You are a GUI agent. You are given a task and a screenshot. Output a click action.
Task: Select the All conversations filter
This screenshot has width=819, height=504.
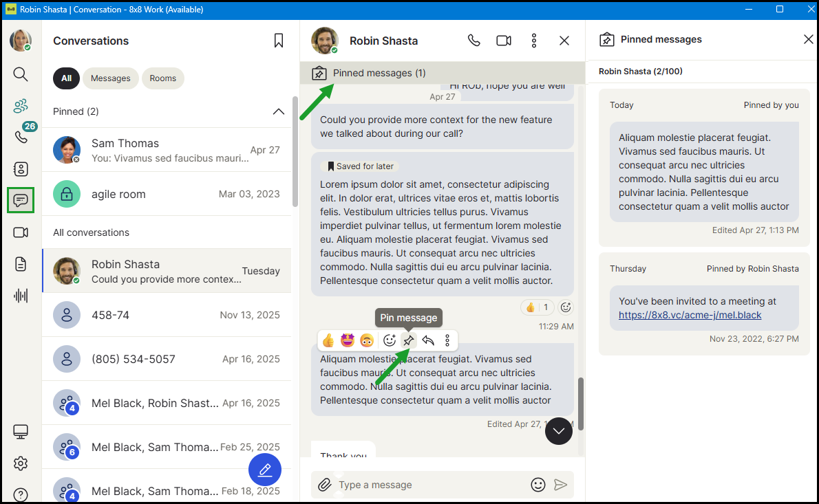pos(66,78)
